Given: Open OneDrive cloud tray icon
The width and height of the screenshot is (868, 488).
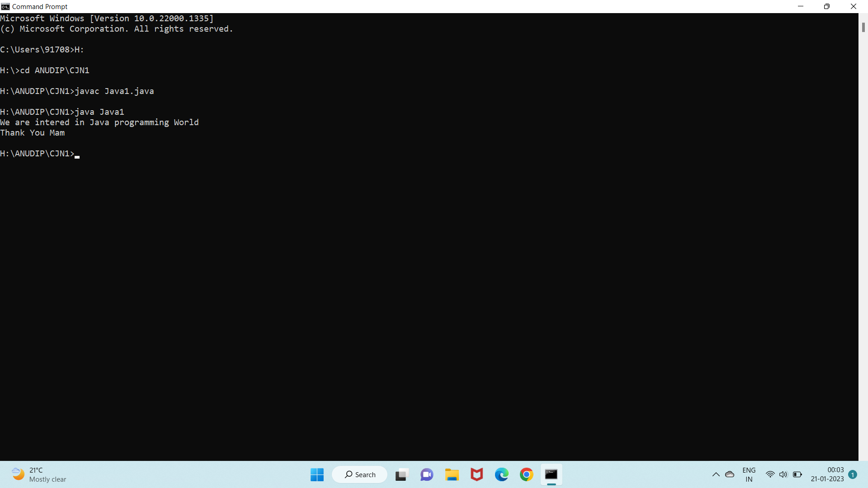Looking at the screenshot, I should coord(730,474).
